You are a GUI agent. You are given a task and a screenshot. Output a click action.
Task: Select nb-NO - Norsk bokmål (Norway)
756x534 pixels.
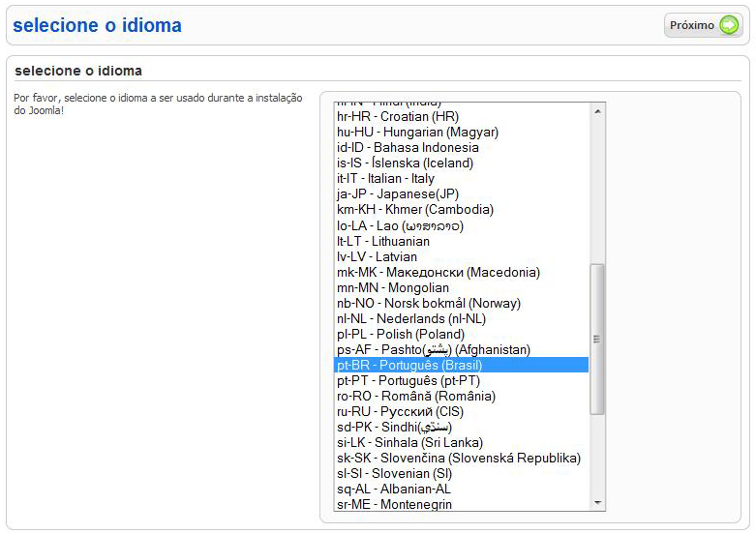pos(461,303)
